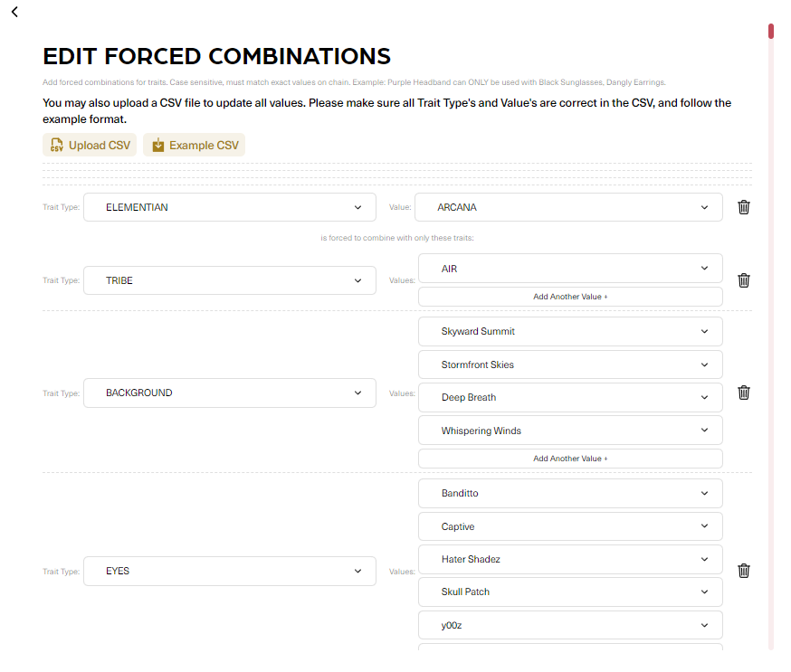Screen dimensions: 791x672
Task: Open the BACKGROUND trait type dropdown
Action: pyautogui.click(x=230, y=393)
